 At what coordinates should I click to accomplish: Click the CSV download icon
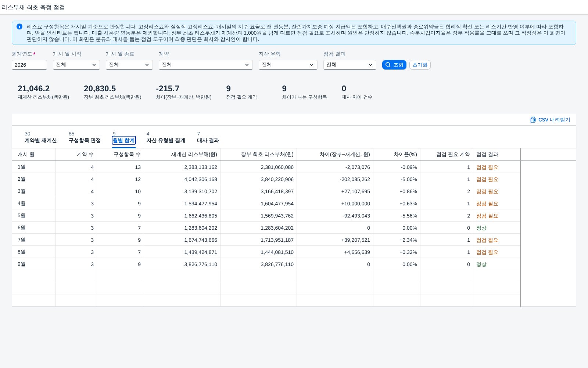[533, 120]
